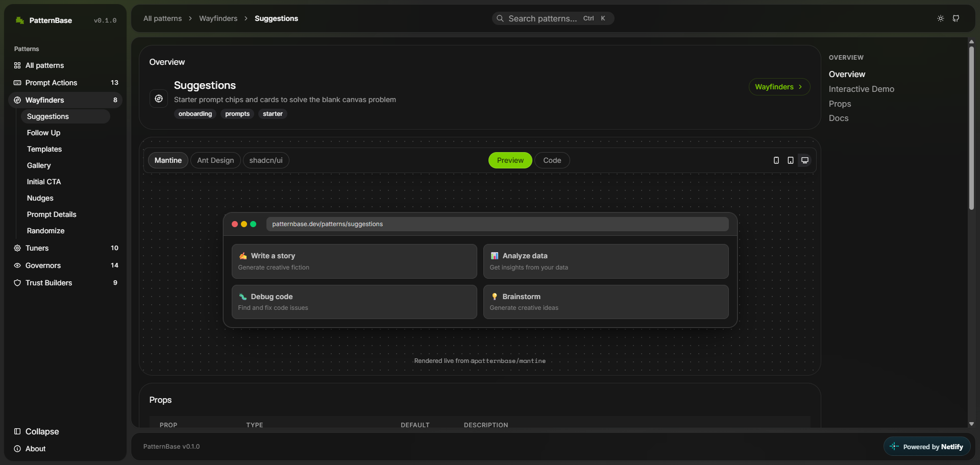Image resolution: width=980 pixels, height=465 pixels.
Task: Open the Prompt Details pattern
Action: pyautogui.click(x=65, y=214)
